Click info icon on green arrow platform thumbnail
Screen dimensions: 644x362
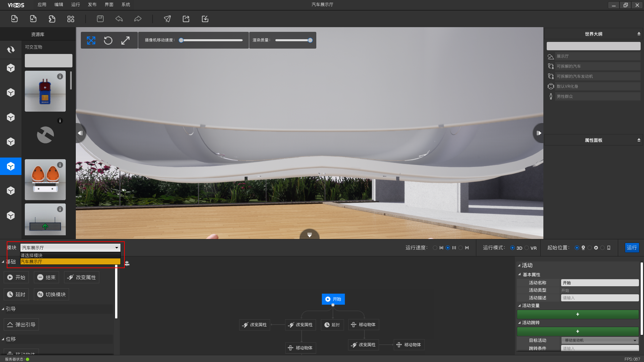coord(60,209)
